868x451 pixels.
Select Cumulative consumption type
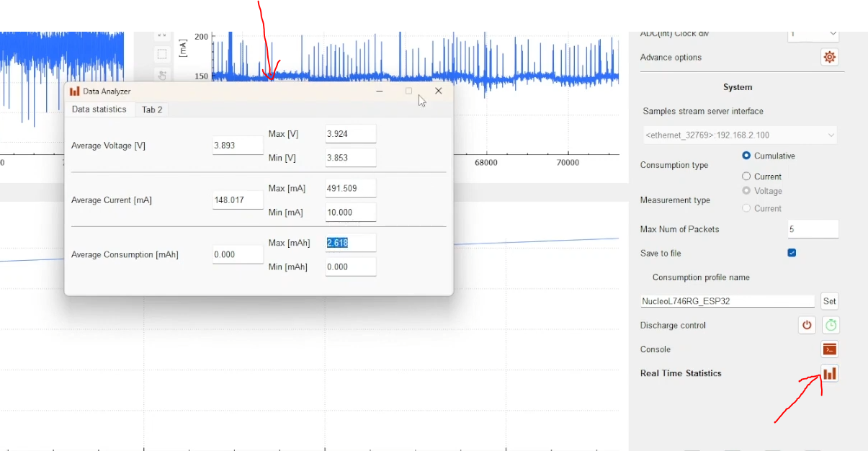746,156
